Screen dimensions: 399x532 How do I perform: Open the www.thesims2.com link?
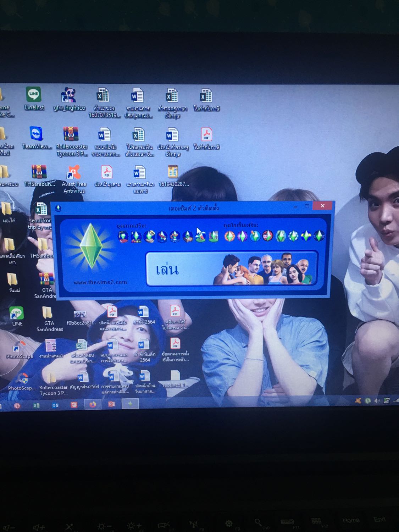100,282
